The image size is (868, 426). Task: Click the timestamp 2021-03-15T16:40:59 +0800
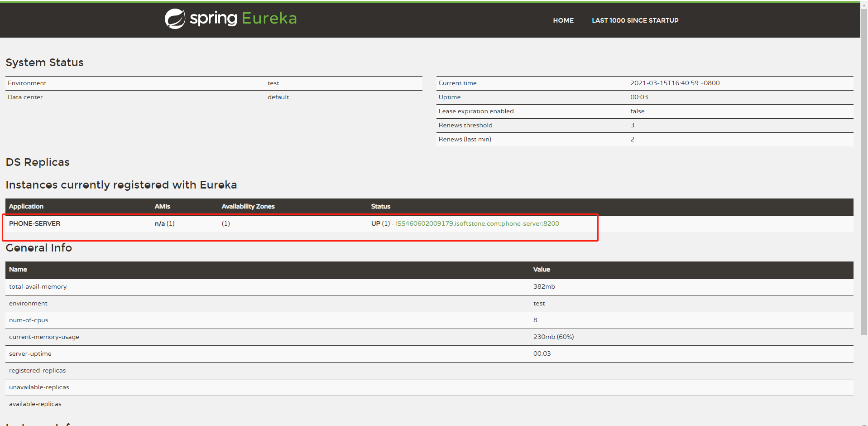point(675,83)
